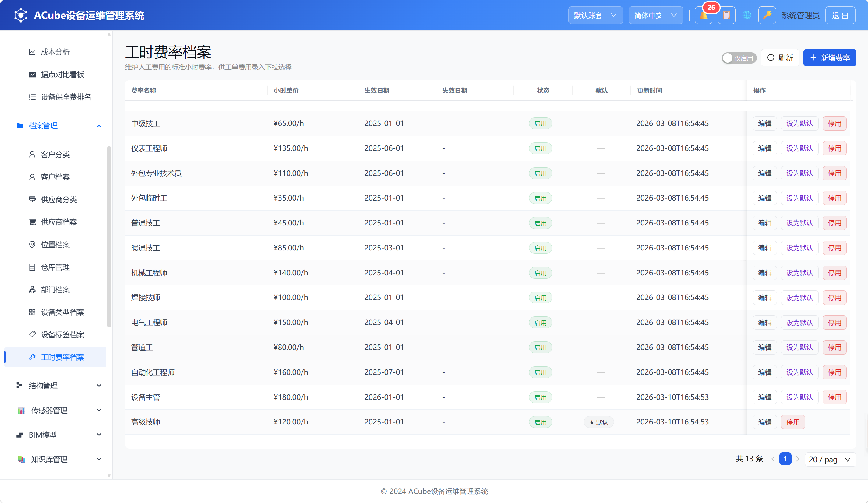Toggle the 仅启用 switch
Image resolution: width=868 pixels, height=503 pixels.
pos(739,58)
